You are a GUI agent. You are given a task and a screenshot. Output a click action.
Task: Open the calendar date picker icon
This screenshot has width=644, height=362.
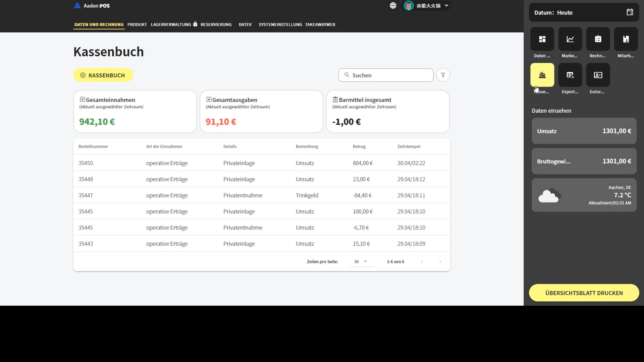point(630,12)
